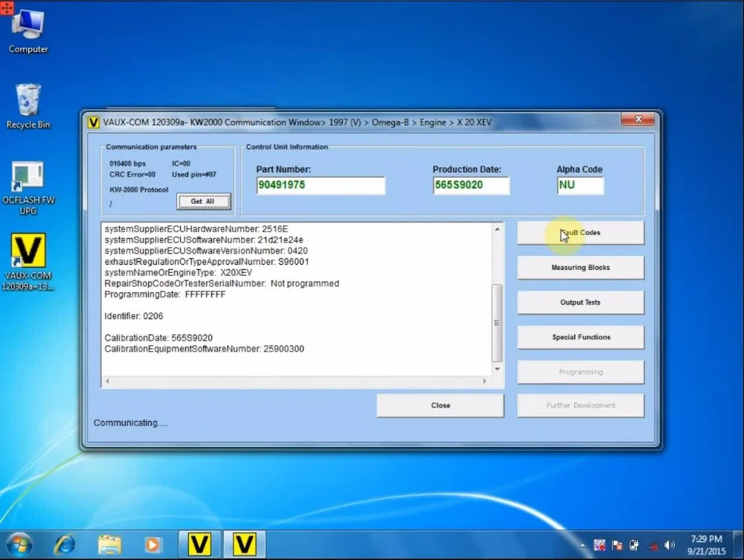
Task: Click the info list scroll down arrow
Action: tap(497, 369)
